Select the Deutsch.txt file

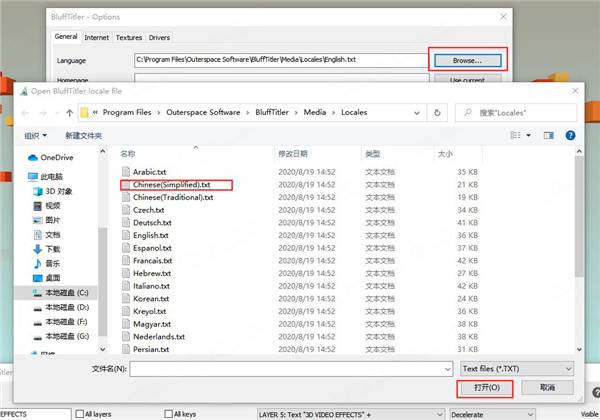pyautogui.click(x=147, y=223)
